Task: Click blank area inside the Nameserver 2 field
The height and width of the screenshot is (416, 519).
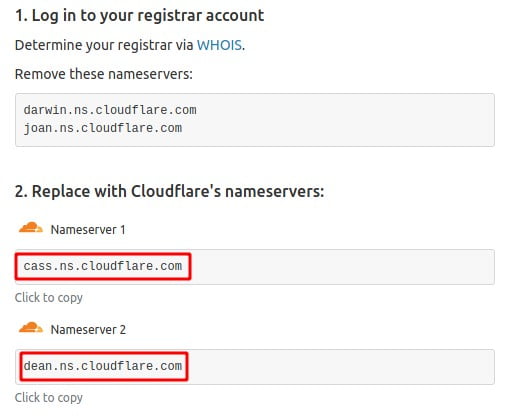Action: (340, 367)
